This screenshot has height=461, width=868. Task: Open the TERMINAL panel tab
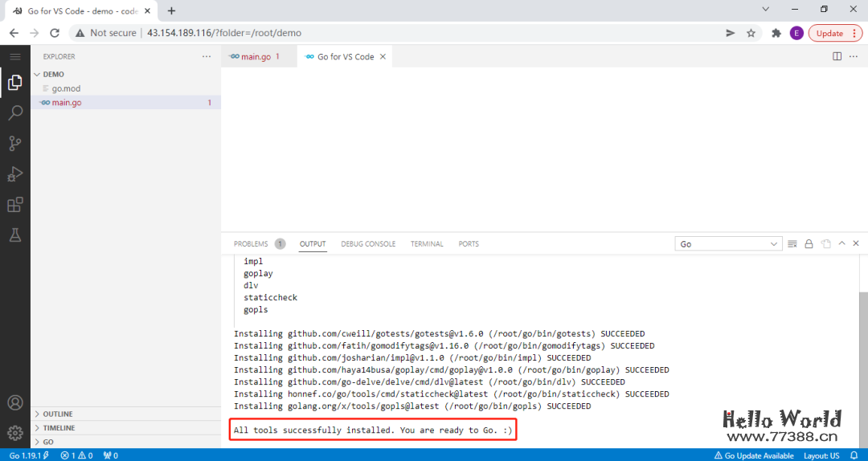[427, 243]
